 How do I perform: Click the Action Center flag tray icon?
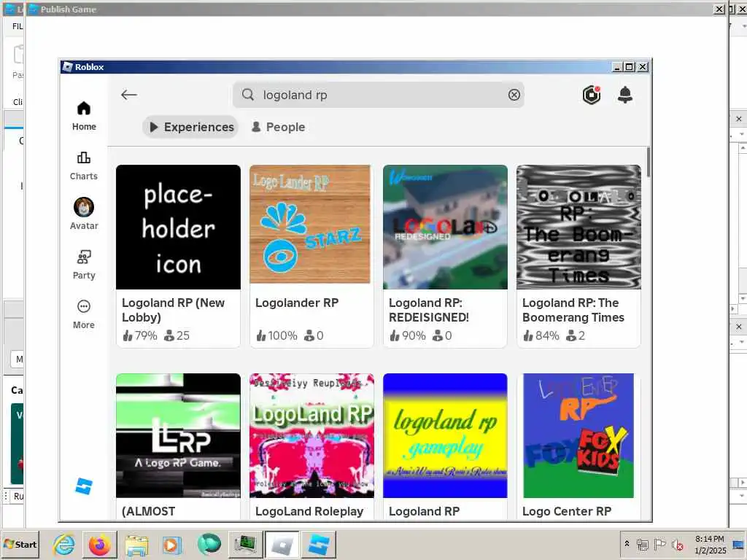pyautogui.click(x=659, y=544)
